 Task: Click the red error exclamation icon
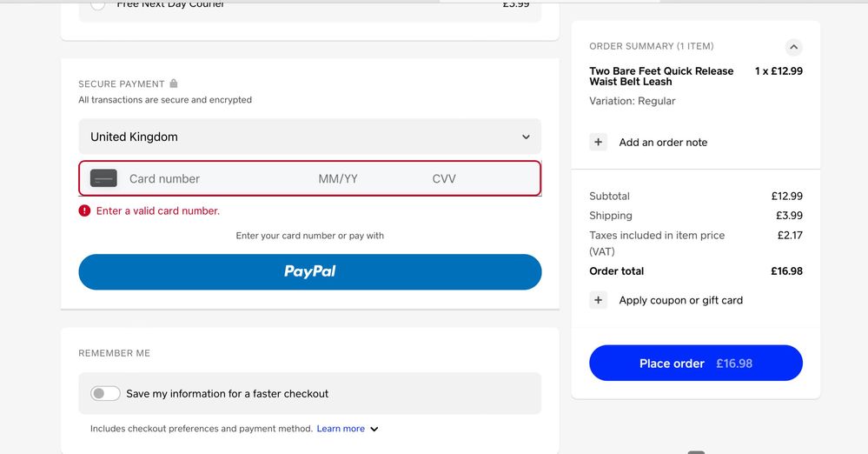tap(84, 210)
